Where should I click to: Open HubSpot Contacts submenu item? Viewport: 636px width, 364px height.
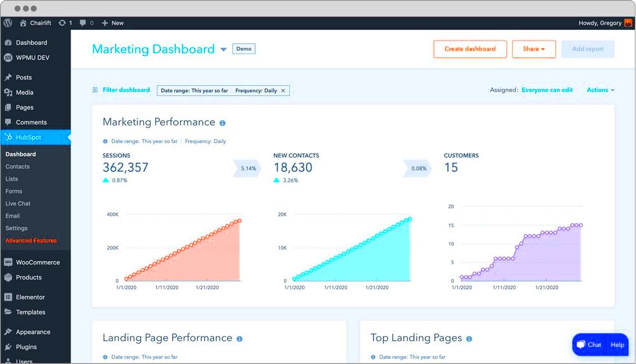(17, 166)
